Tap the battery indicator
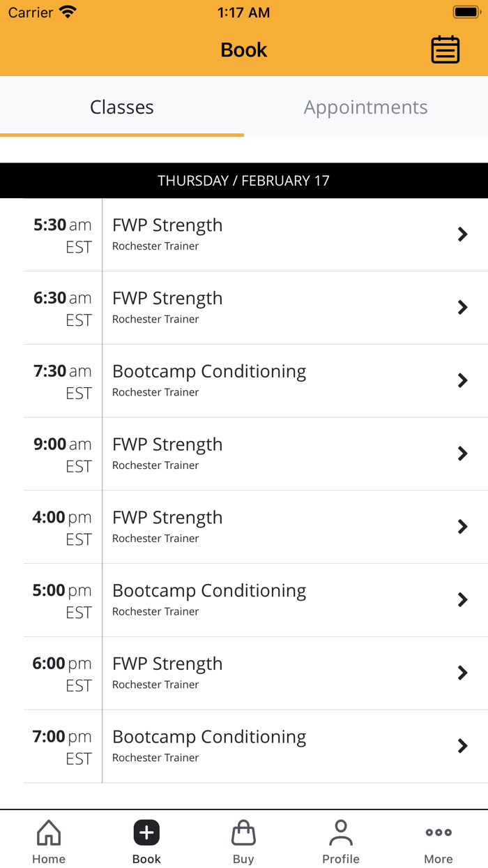 click(x=463, y=11)
